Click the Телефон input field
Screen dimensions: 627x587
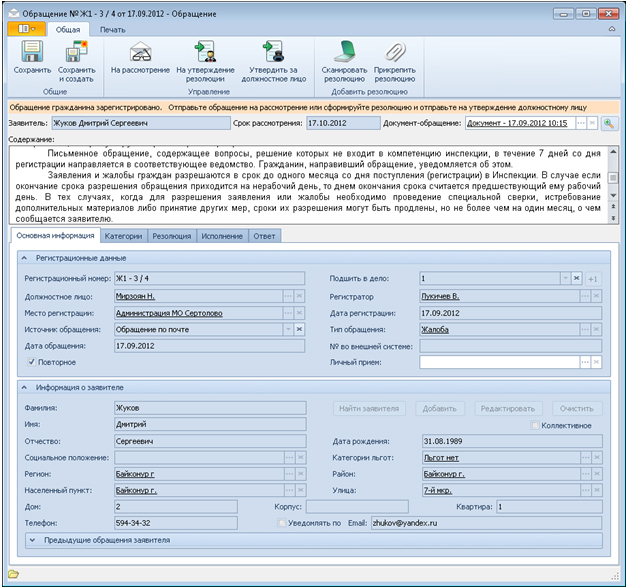(x=175, y=522)
